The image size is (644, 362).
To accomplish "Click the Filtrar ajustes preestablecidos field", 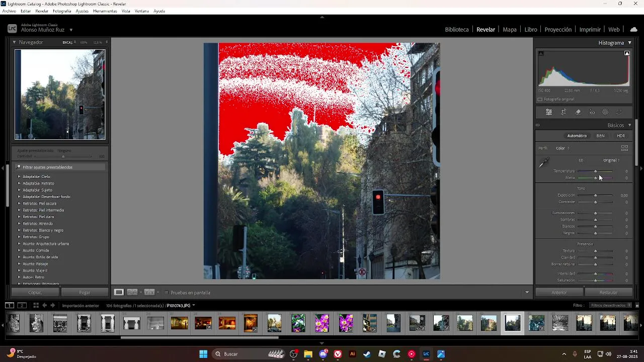I will [x=60, y=167].
